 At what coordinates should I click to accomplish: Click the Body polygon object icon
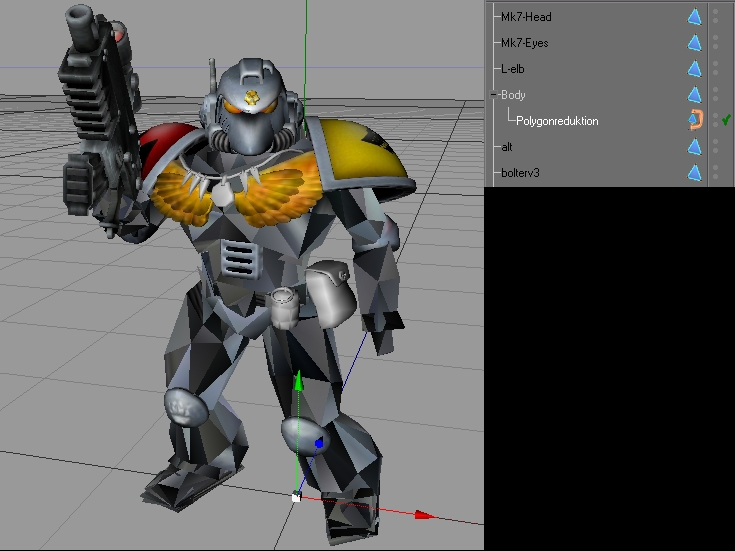[x=695, y=95]
